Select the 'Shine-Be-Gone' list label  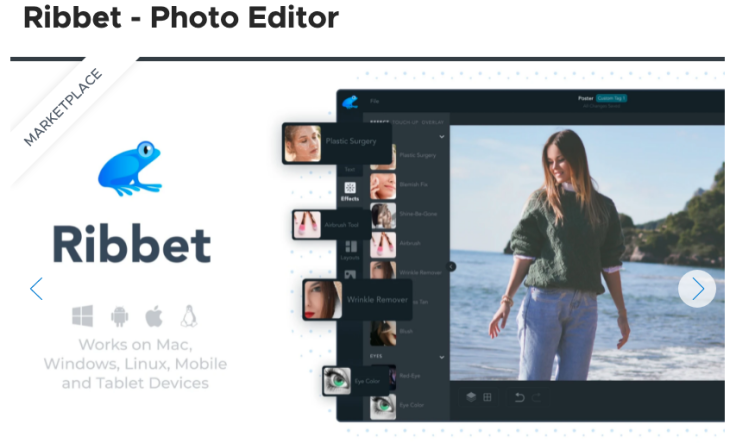tap(418, 214)
